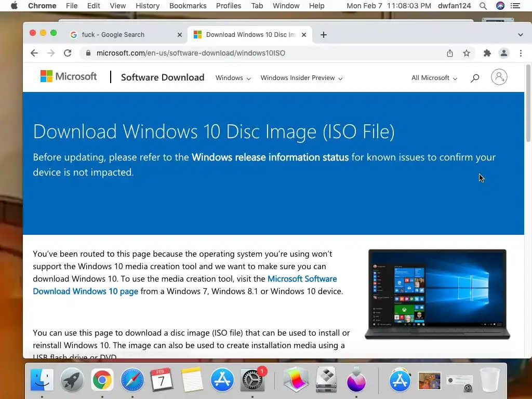
Task: Open Spotlight search in menu bar
Action: (483, 6)
